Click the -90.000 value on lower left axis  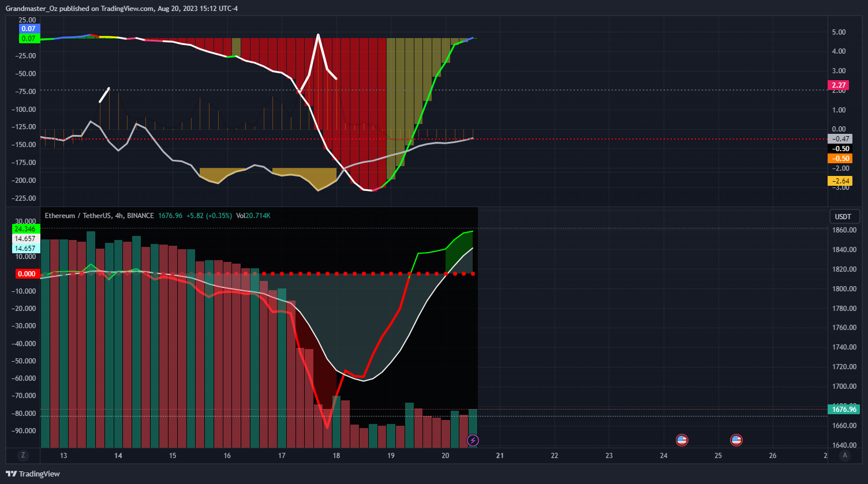(x=25, y=431)
